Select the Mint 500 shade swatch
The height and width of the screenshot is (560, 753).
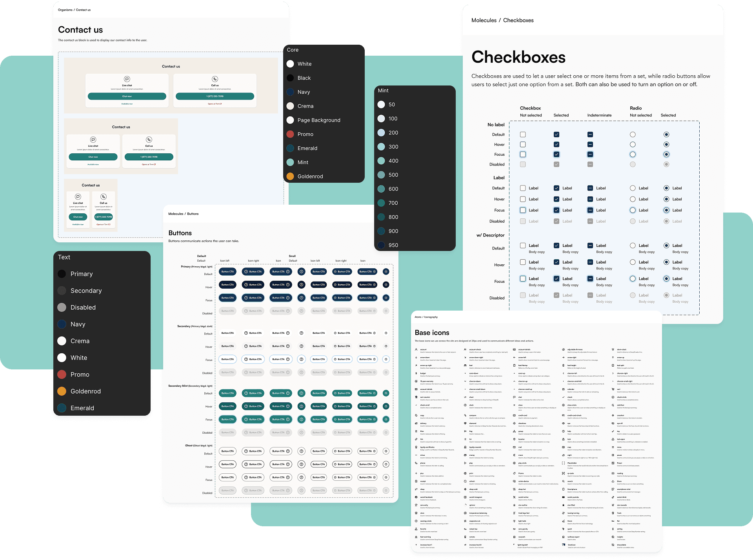(381, 175)
